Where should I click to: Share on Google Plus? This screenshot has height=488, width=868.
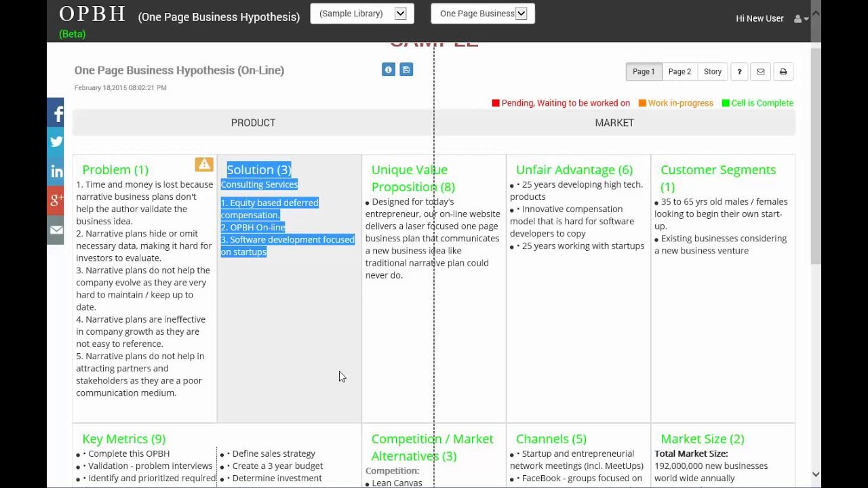click(56, 200)
